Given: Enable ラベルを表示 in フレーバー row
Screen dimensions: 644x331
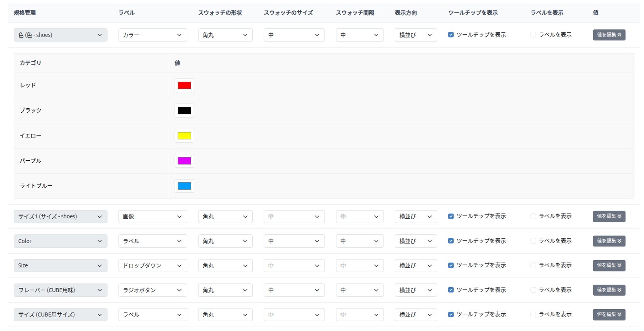Looking at the screenshot, I should (533, 290).
